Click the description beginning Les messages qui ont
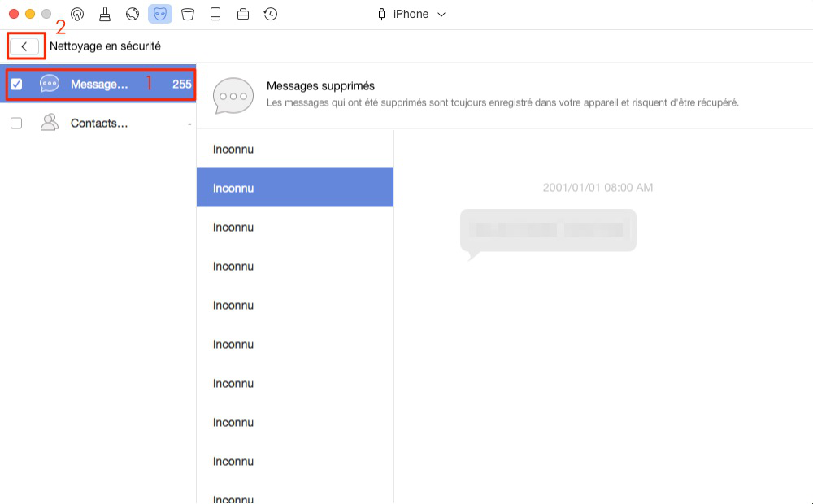This screenshot has width=813, height=504. (x=502, y=102)
